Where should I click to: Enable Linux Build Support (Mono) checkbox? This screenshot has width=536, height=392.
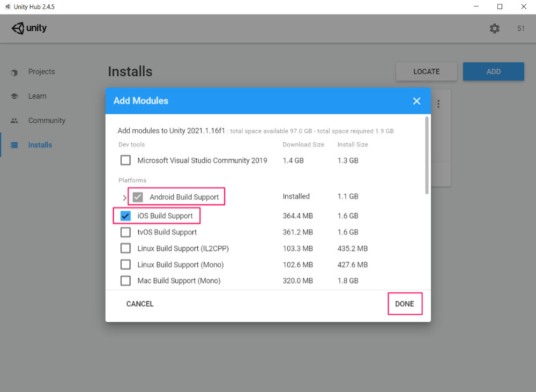pyautogui.click(x=125, y=264)
